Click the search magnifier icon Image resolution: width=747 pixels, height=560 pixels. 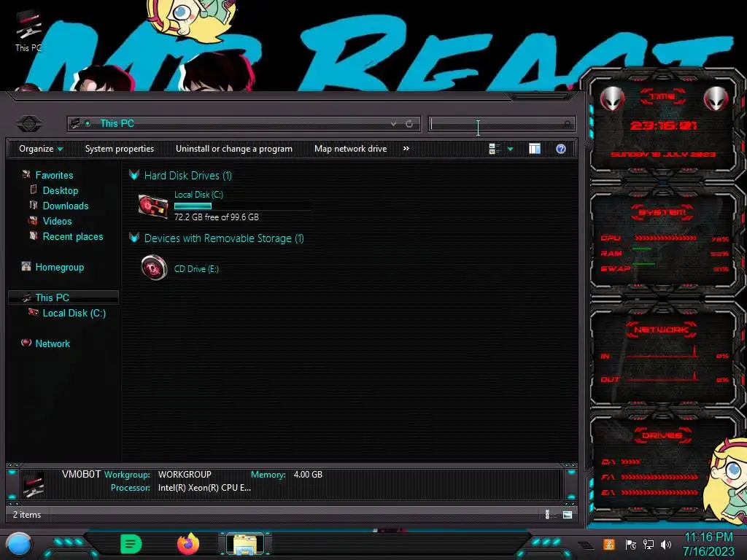tap(566, 124)
